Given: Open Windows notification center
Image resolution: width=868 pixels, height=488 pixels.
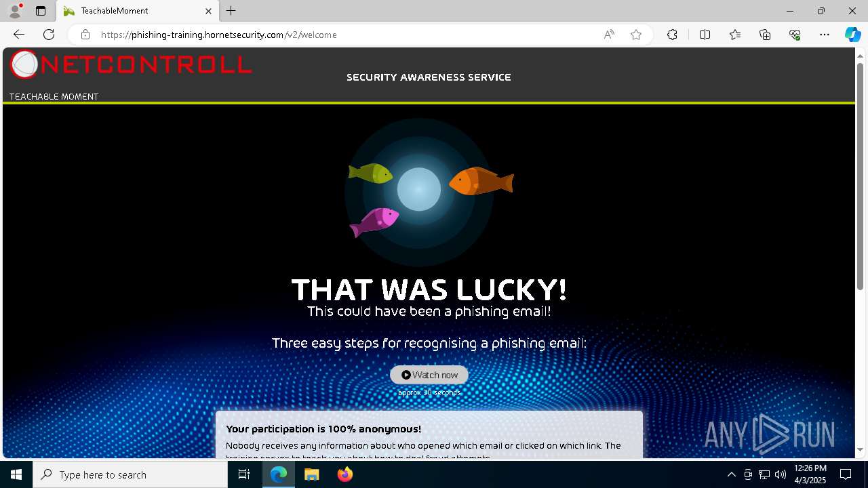Looking at the screenshot, I should pyautogui.click(x=846, y=474).
